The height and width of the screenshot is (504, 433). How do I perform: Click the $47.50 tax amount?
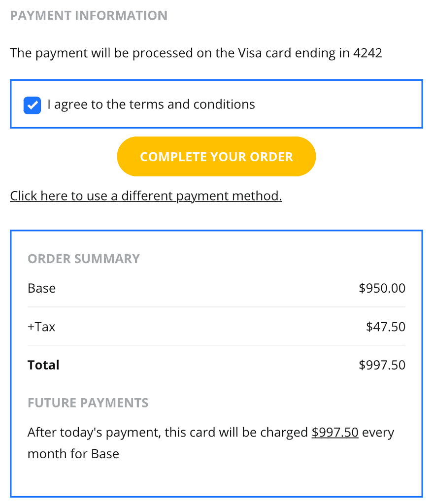click(386, 327)
